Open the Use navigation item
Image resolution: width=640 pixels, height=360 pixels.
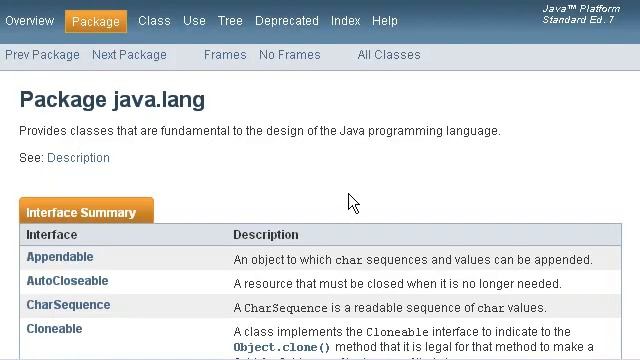[x=194, y=21]
